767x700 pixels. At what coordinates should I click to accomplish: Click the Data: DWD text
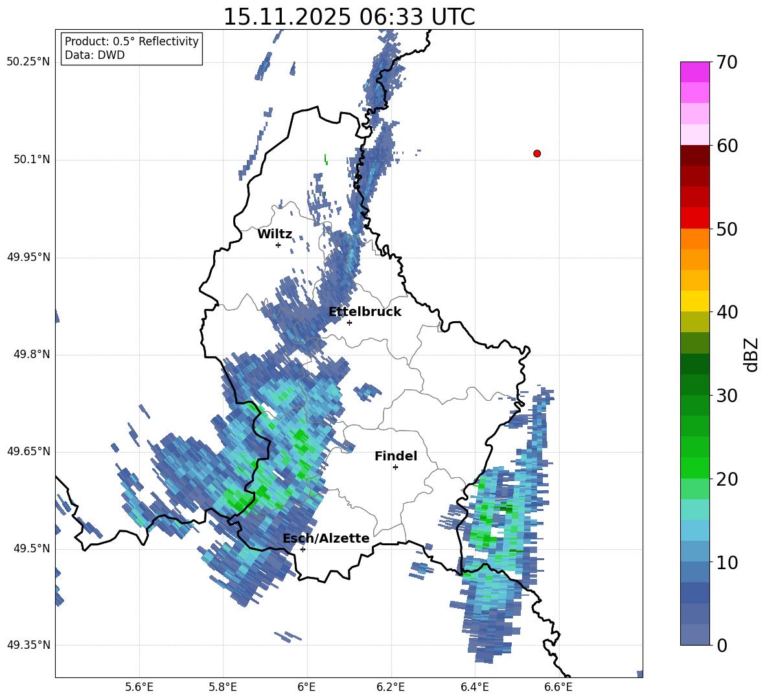pos(95,55)
